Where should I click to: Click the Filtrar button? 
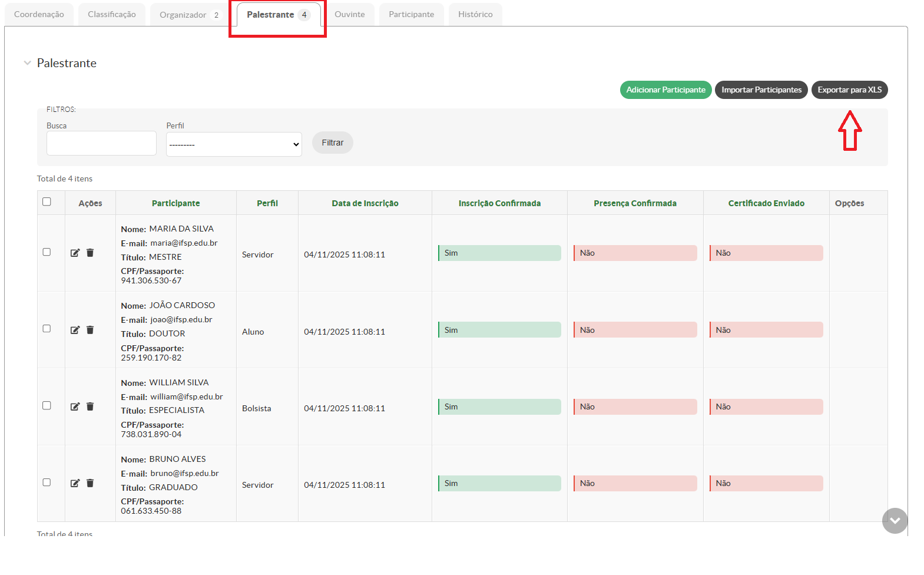[x=332, y=143]
